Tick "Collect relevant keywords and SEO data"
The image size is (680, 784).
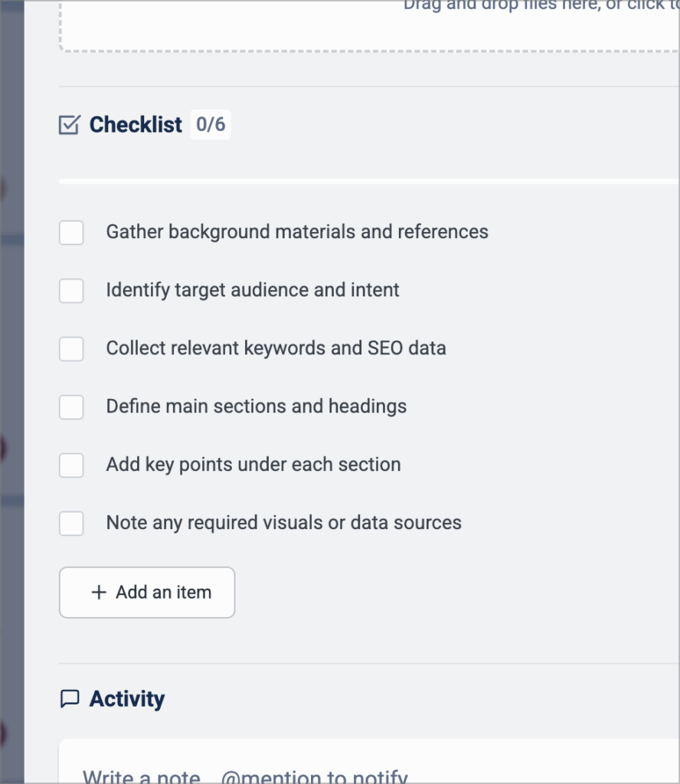click(70, 348)
